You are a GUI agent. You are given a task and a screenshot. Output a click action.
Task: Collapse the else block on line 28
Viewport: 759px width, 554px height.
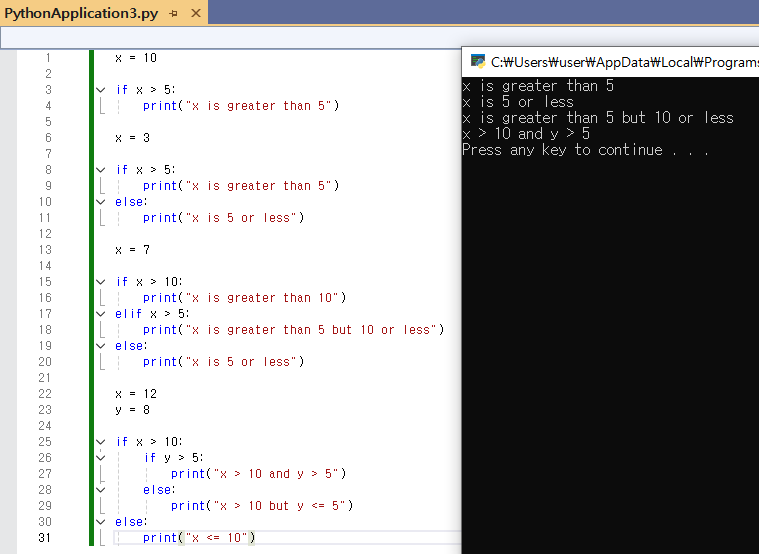[x=101, y=489]
